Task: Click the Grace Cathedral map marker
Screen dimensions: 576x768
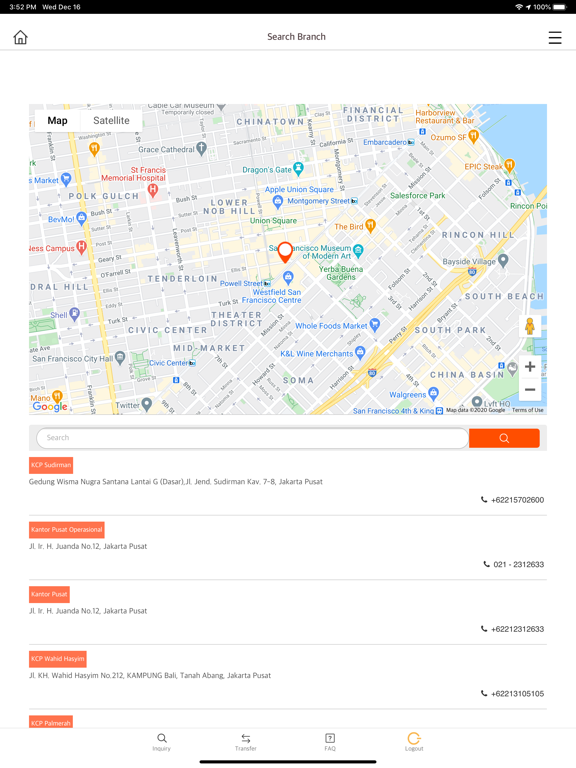Action: pos(201,148)
